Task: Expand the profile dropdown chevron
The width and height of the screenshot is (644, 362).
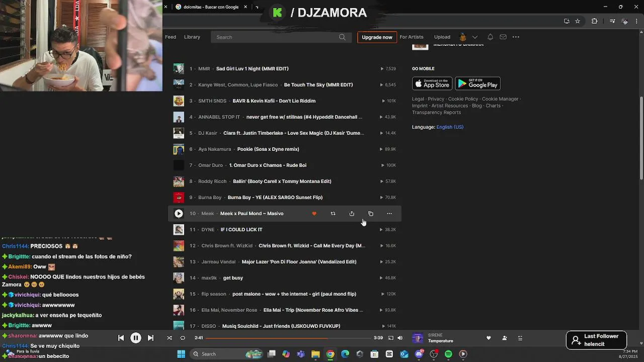Action: [475, 37]
